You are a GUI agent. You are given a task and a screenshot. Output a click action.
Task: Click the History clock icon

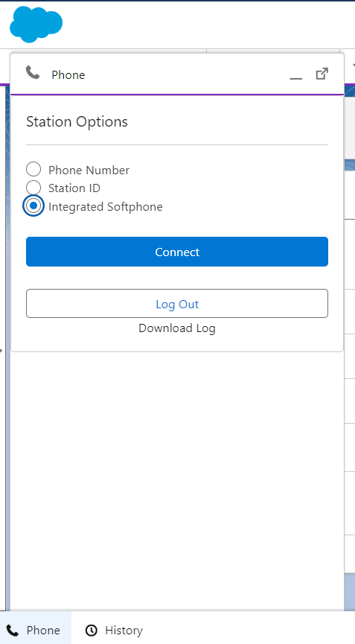pos(91,630)
